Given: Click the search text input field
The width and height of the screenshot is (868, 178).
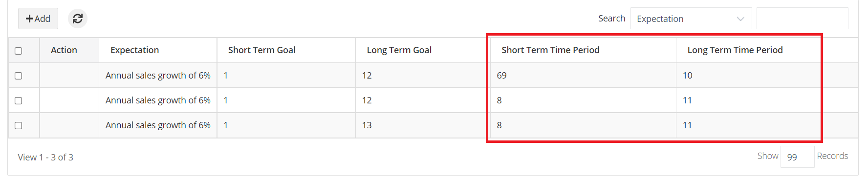Looking at the screenshot, I should [802, 19].
